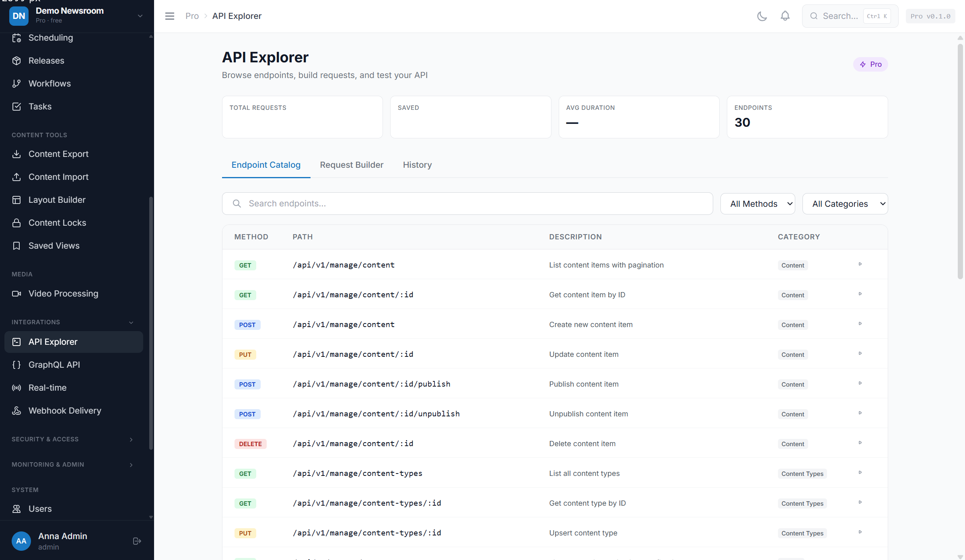Click the sidebar vertical scrollbar
965x560 pixels.
[x=151, y=323]
